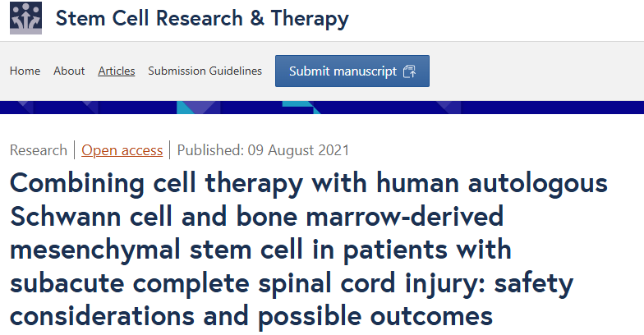Follow the Open access link
This screenshot has height=335, width=644.
tap(122, 150)
